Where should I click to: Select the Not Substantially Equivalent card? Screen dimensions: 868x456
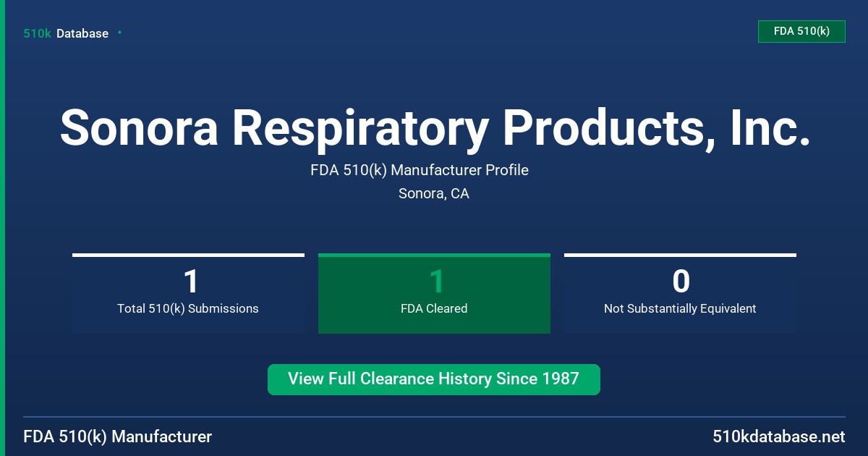(680, 293)
